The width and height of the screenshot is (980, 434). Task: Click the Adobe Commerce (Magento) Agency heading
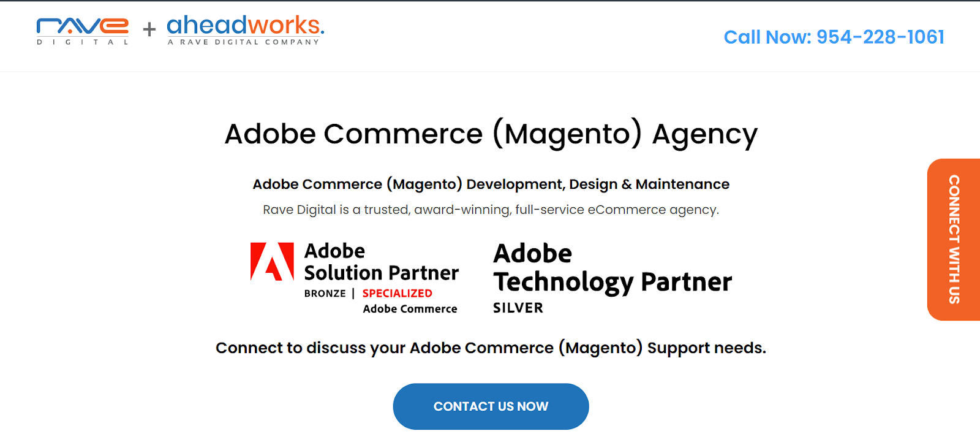pos(490,134)
